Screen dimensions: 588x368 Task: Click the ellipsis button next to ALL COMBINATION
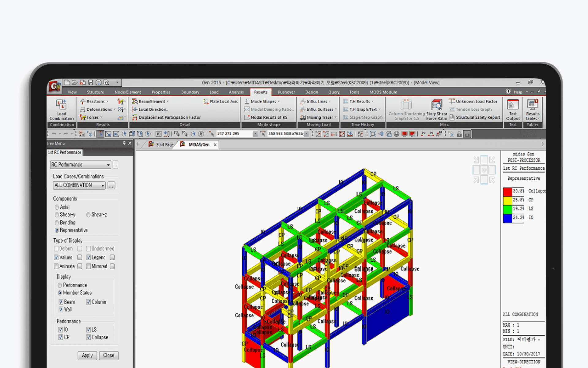pyautogui.click(x=111, y=186)
